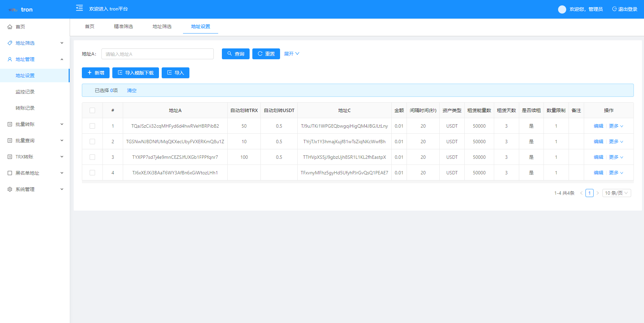
Task: Click the 导入模版下载 button
Action: tap(136, 73)
